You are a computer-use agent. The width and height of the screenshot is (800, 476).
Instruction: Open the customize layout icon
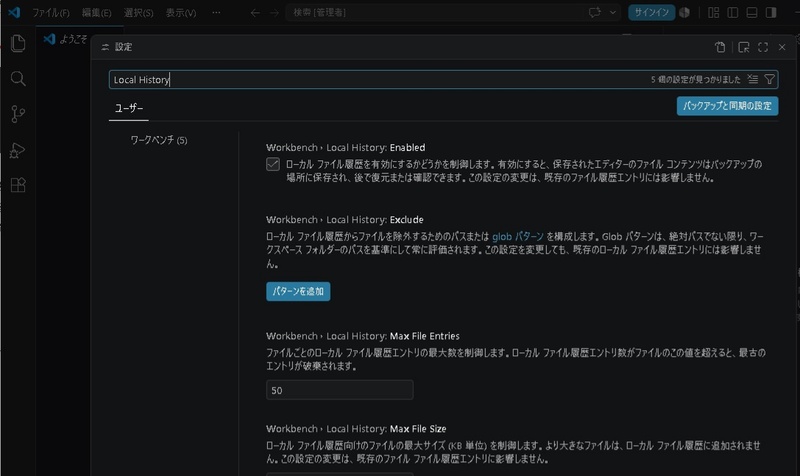(x=714, y=12)
